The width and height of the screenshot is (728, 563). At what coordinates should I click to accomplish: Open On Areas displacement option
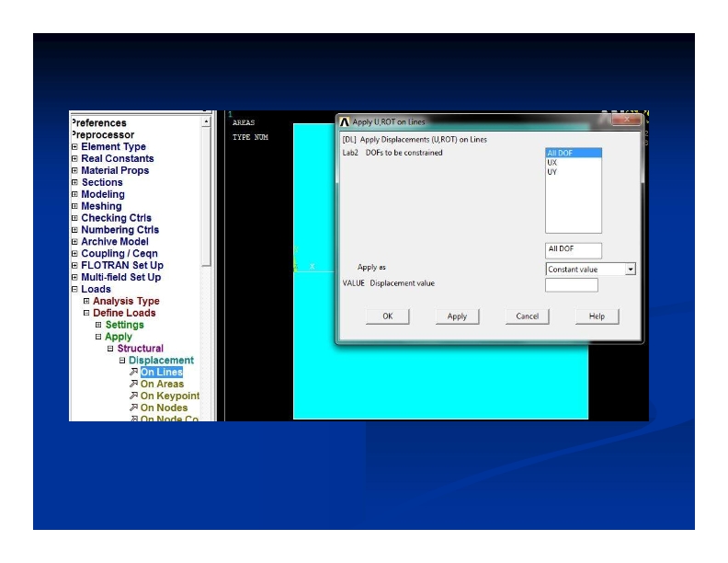coord(162,385)
